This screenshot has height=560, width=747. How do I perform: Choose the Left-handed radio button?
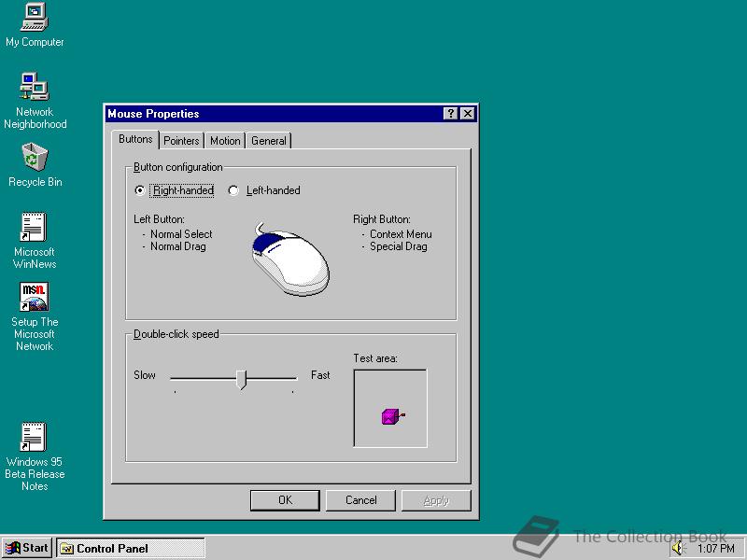233,190
